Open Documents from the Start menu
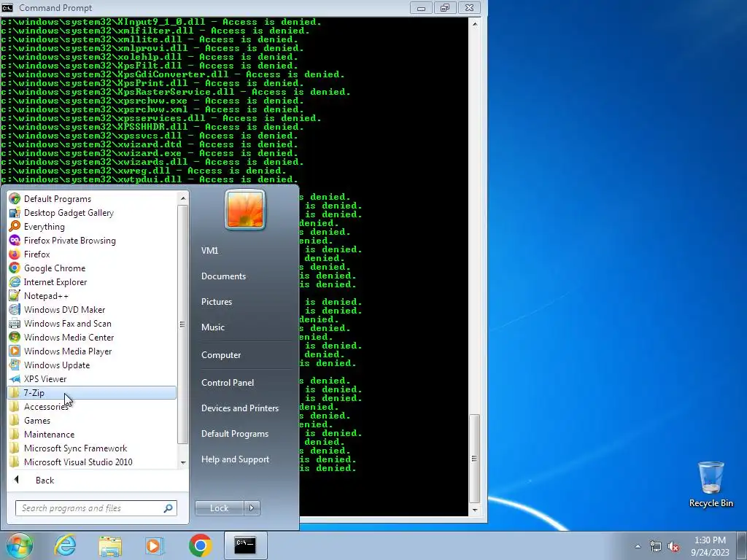747x560 pixels. (223, 276)
